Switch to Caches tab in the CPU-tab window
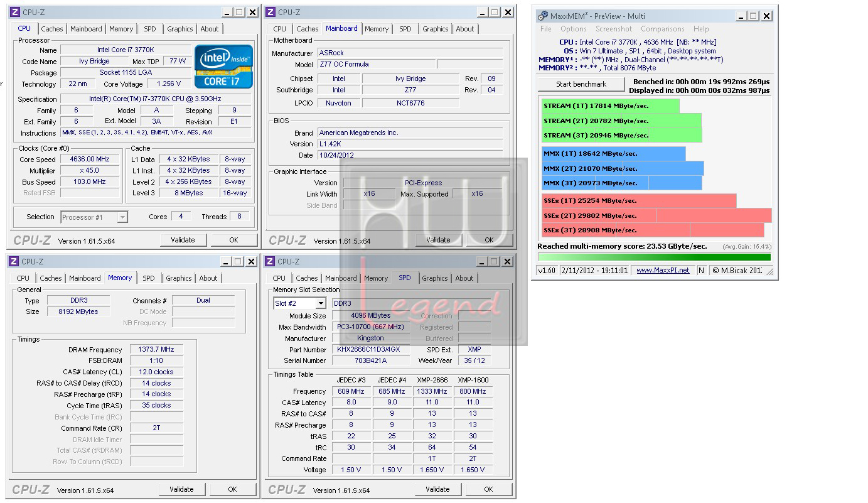868x503 pixels. (x=52, y=29)
